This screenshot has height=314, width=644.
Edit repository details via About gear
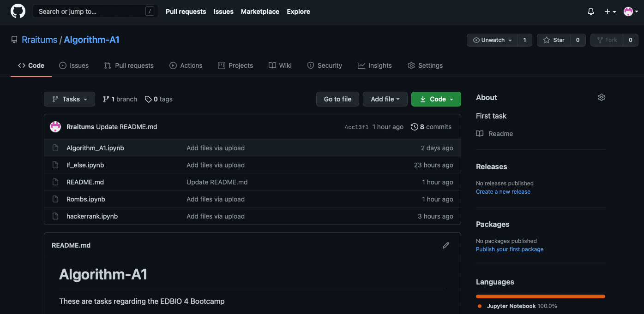(601, 97)
